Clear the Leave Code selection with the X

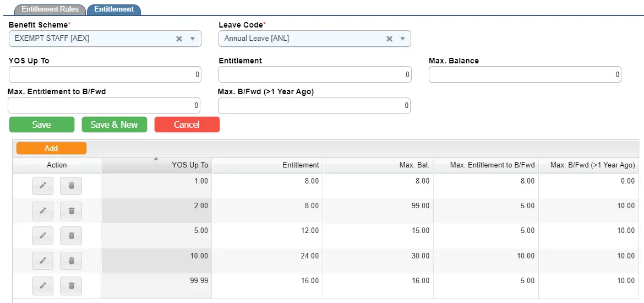point(389,39)
